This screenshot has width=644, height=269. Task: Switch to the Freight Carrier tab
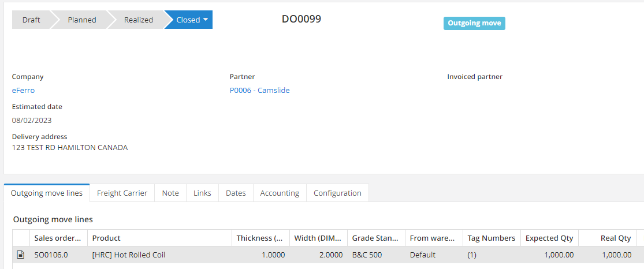[x=122, y=193]
